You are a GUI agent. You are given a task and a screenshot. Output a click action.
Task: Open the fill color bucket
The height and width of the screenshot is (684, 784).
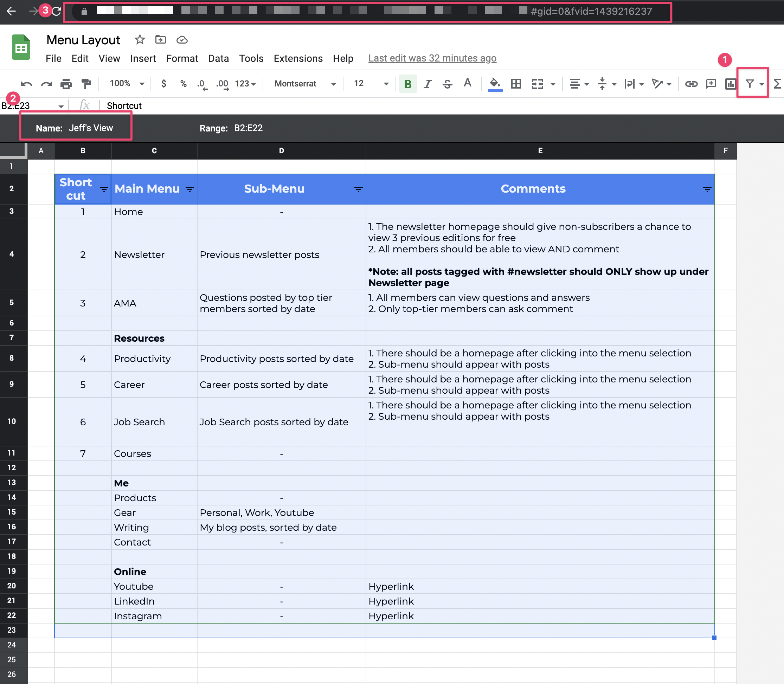coord(495,84)
